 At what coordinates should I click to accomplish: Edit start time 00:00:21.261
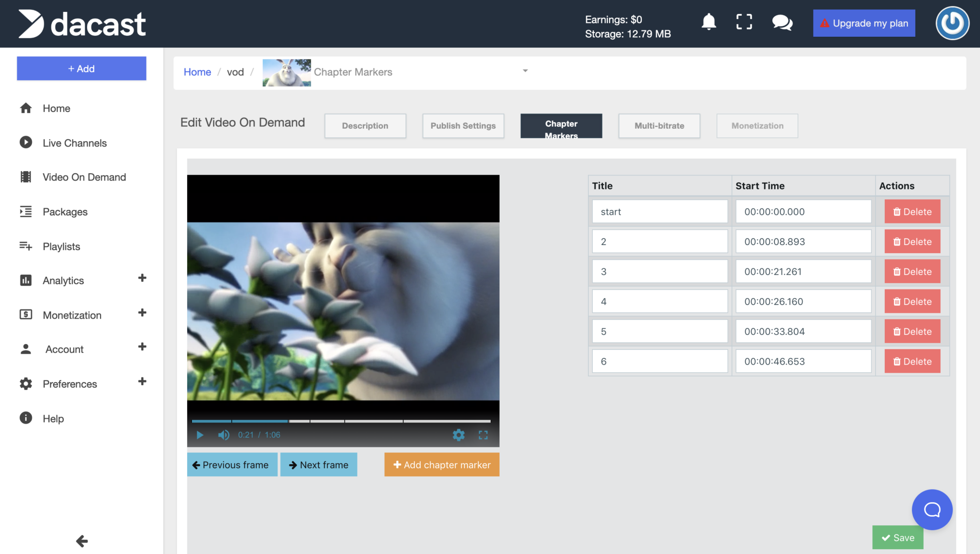pos(803,271)
